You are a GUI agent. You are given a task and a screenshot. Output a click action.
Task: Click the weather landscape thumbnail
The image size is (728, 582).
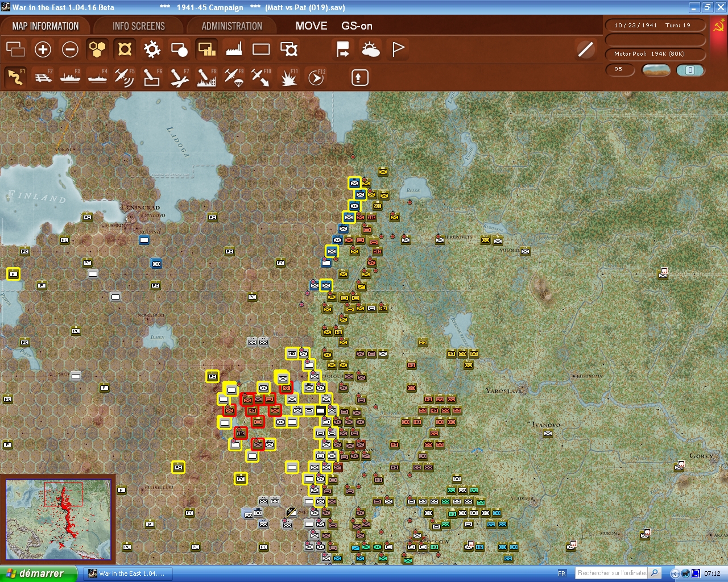click(656, 70)
